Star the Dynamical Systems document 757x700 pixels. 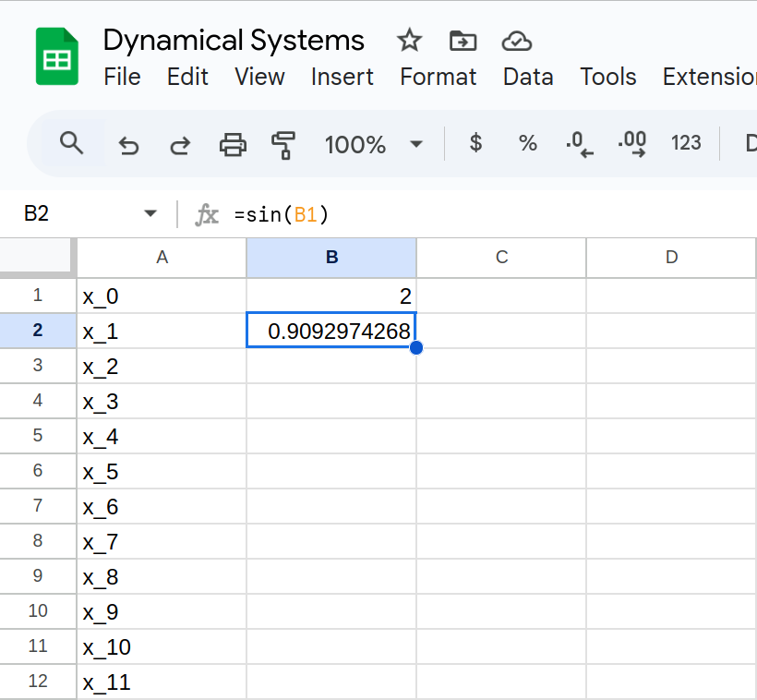[x=409, y=41]
